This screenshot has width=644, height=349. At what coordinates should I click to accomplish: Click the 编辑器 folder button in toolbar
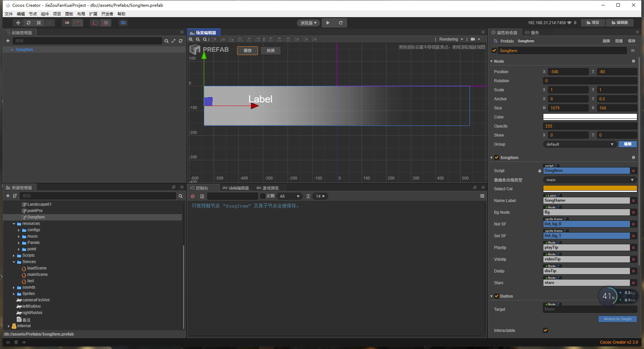(620, 23)
